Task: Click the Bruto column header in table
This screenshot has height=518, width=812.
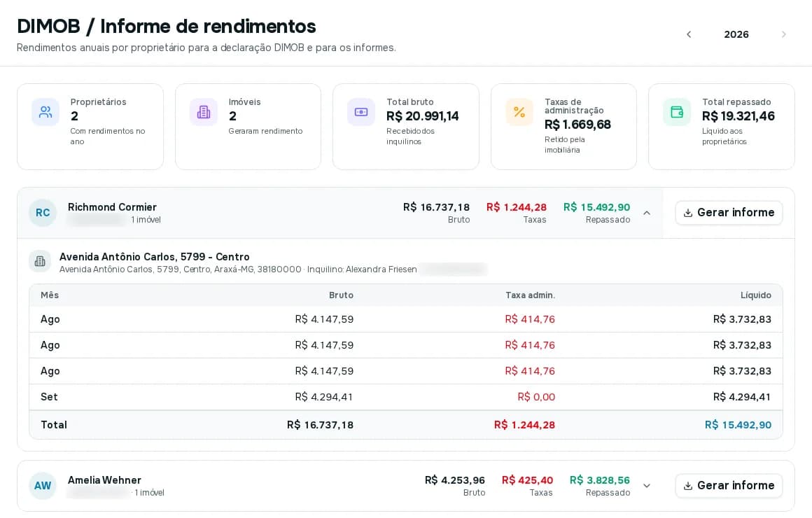Action: (342, 295)
